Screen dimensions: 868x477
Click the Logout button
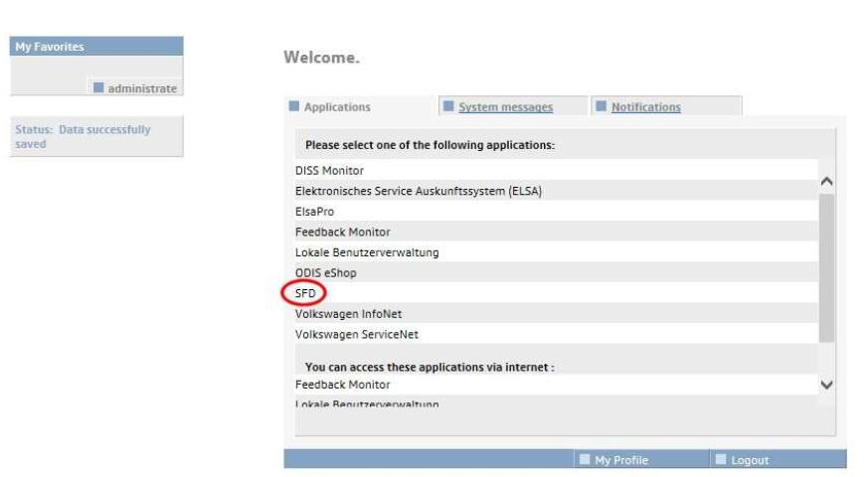[x=750, y=460]
